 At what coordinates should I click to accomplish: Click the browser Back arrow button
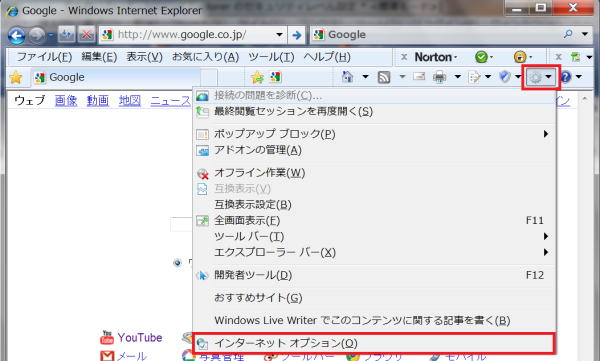click(x=16, y=36)
